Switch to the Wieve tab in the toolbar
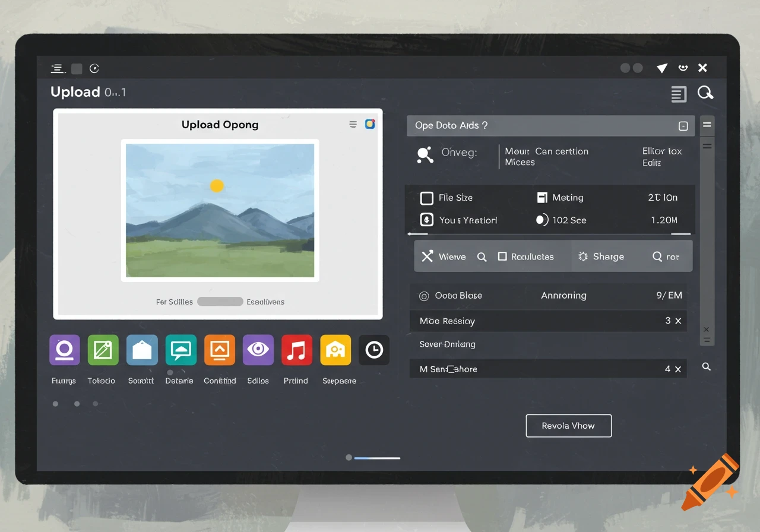The width and height of the screenshot is (760, 532). click(444, 256)
